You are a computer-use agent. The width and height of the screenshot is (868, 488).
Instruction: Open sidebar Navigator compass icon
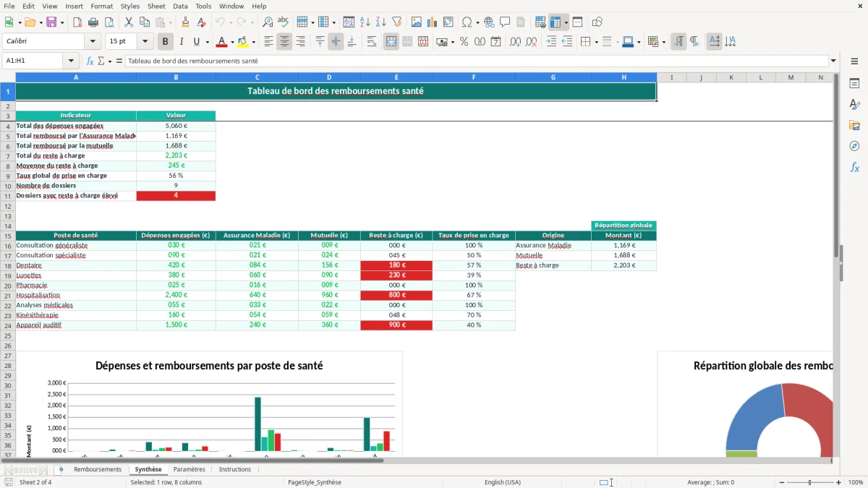(854, 146)
